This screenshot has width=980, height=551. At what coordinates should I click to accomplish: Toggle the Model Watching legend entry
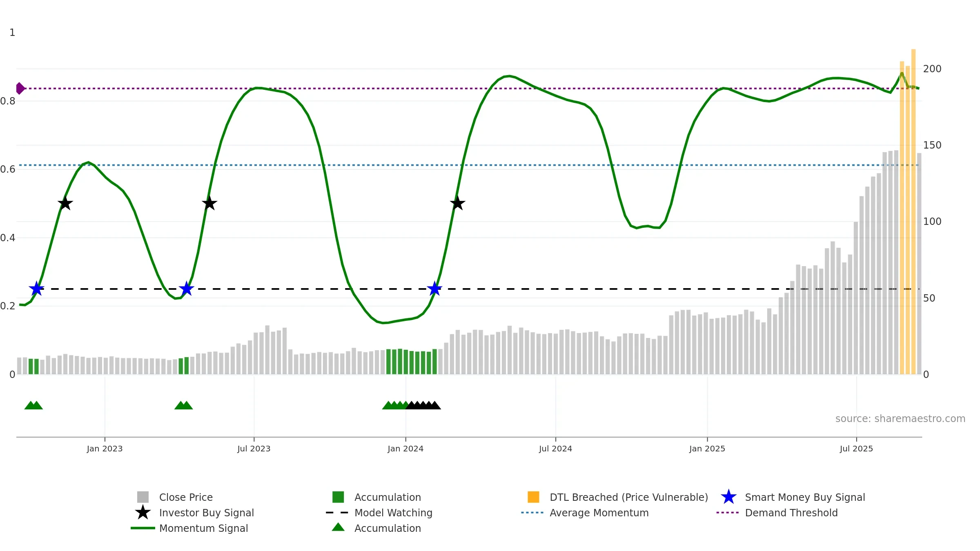coord(393,513)
